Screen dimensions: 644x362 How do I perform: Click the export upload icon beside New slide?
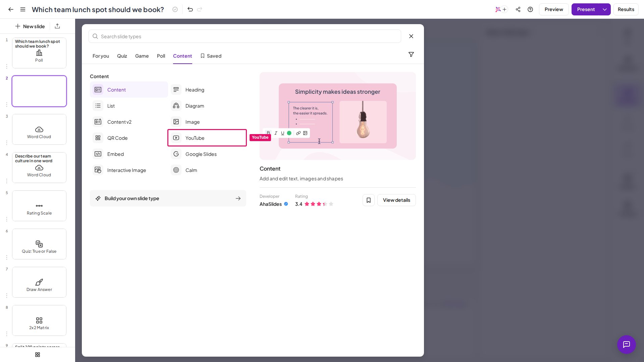point(57,26)
